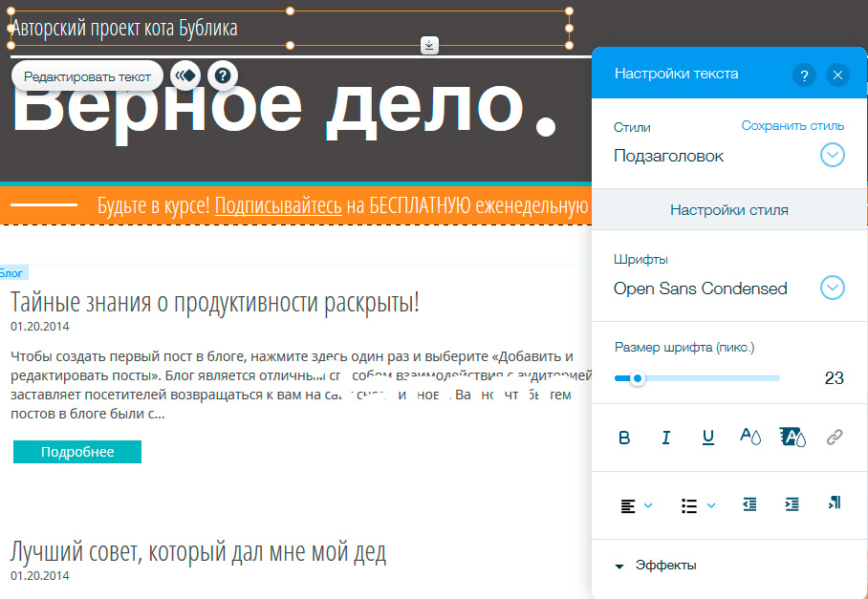Expand the Шрифты dropdown with Open Sans Condensed
This screenshot has height=599, width=868.
tap(833, 288)
